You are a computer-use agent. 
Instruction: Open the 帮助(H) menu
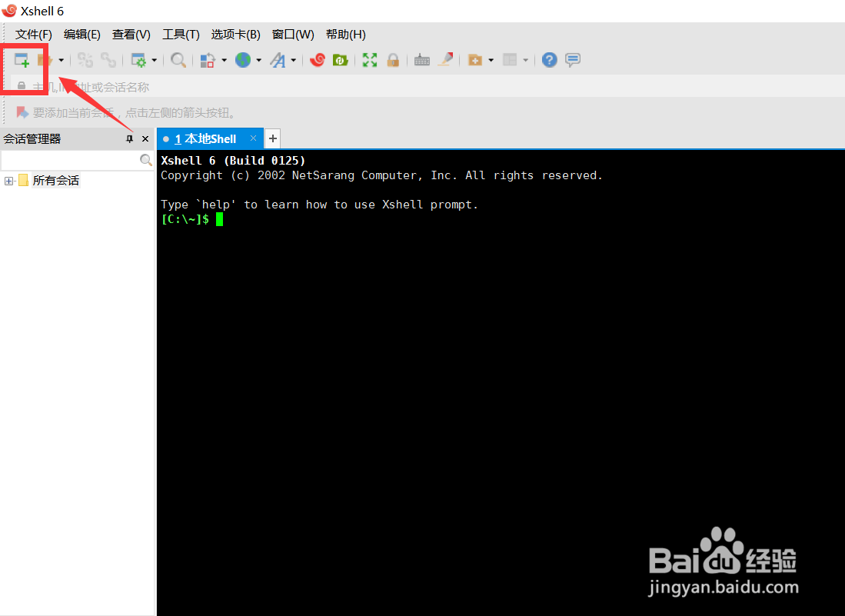coord(345,35)
